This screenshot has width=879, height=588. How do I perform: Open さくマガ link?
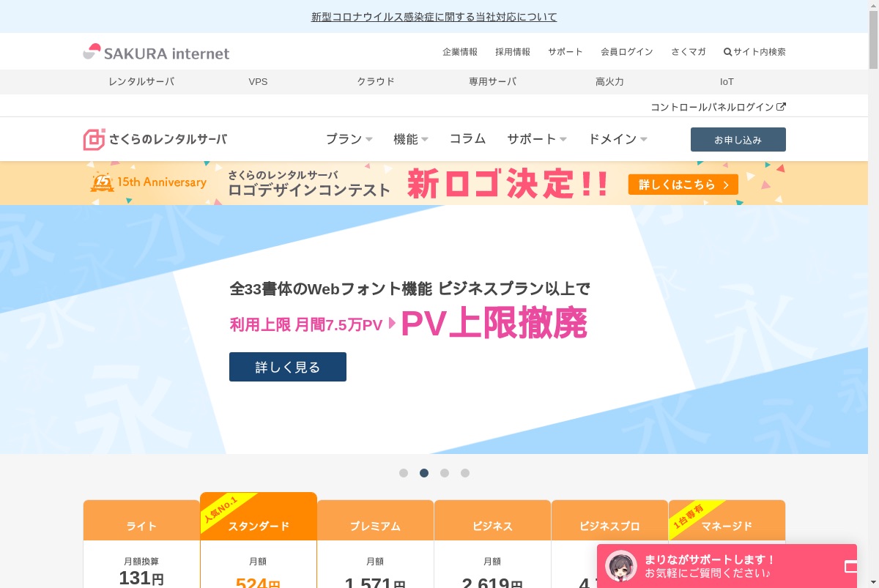pyautogui.click(x=689, y=52)
